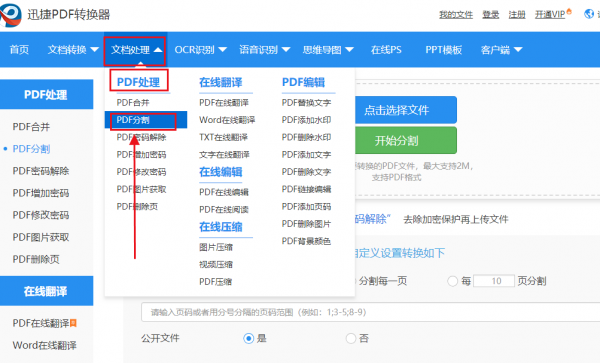Click the 登录 link
The height and width of the screenshot is (363, 600).
click(491, 15)
